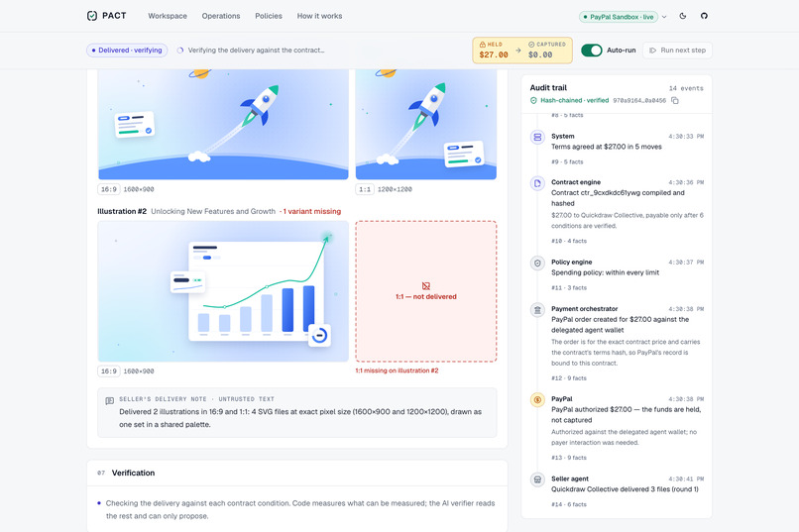Open the Workspace menu
The height and width of the screenshot is (532, 799).
[x=168, y=16]
